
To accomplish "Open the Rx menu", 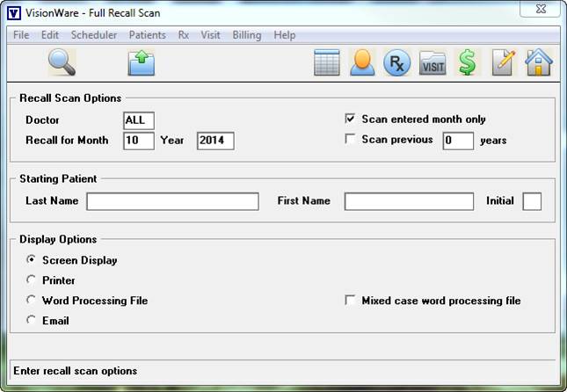I will click(184, 35).
